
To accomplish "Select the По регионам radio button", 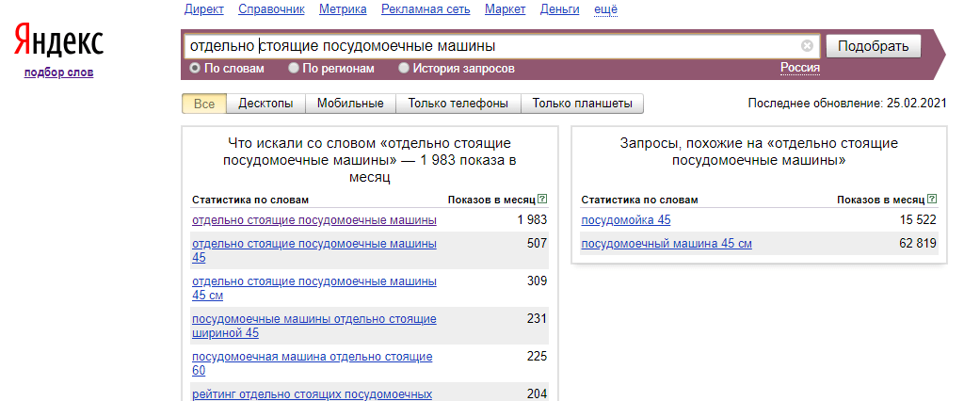I will 293,68.
